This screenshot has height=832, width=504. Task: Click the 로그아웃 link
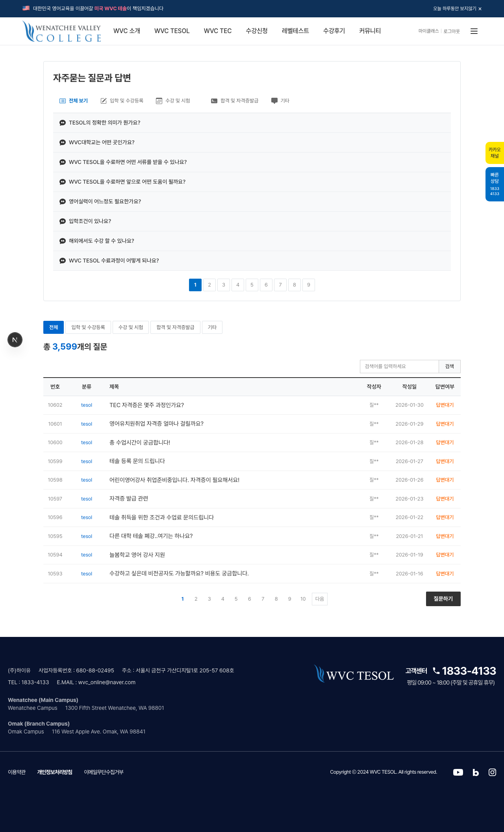click(x=452, y=31)
